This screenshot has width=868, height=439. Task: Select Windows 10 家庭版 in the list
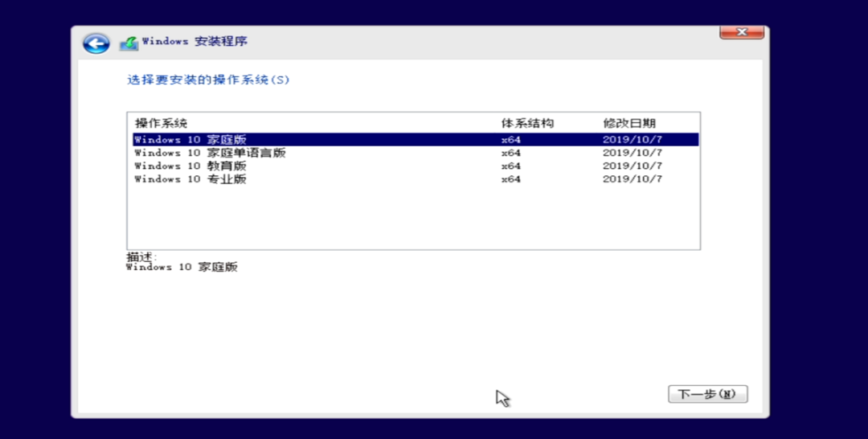tap(416, 140)
